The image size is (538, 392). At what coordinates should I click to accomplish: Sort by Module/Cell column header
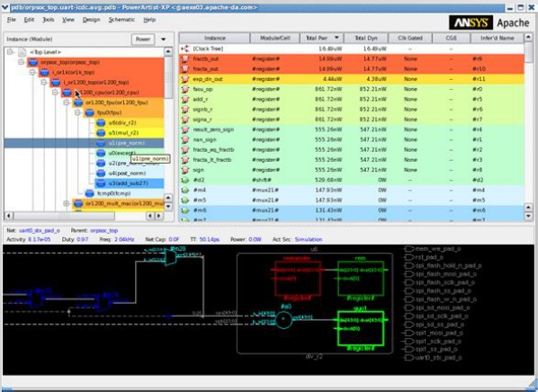274,38
